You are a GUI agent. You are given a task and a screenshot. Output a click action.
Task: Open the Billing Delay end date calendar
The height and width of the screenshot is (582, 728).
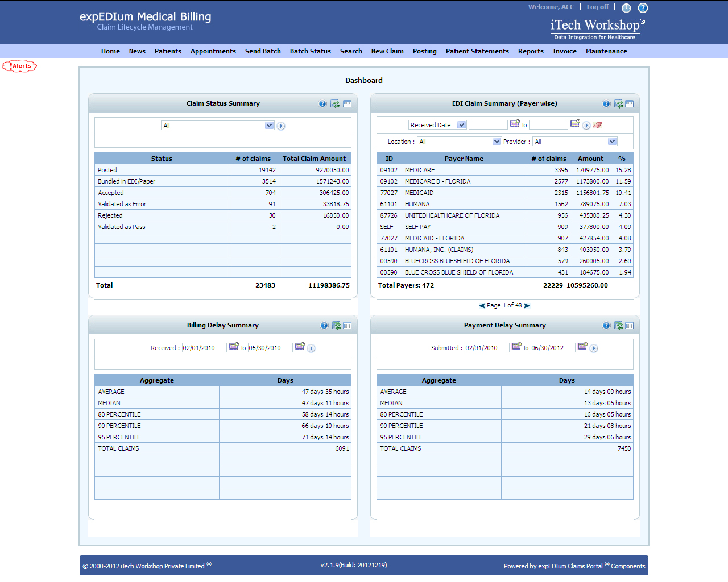[x=300, y=346]
